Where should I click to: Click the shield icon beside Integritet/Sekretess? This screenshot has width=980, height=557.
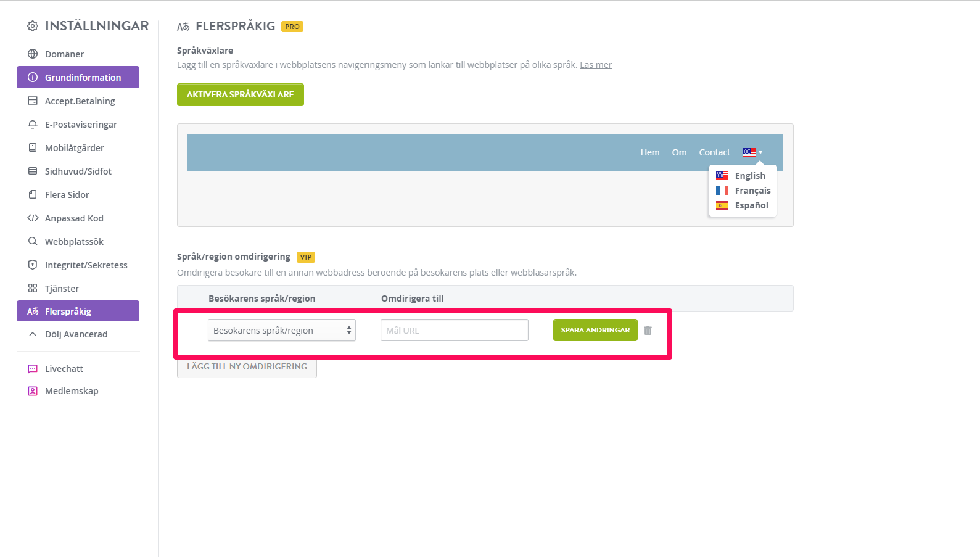click(33, 265)
